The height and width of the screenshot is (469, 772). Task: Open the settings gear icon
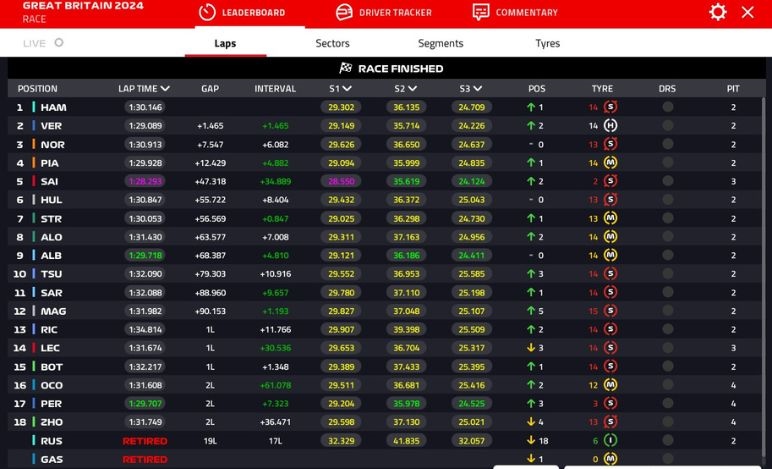click(x=717, y=12)
